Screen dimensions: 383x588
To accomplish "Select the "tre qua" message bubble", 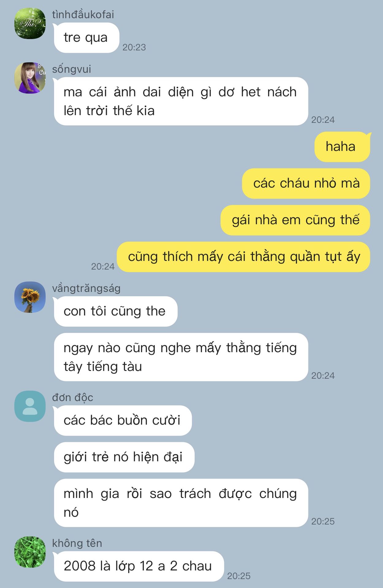I will pyautogui.click(x=86, y=38).
